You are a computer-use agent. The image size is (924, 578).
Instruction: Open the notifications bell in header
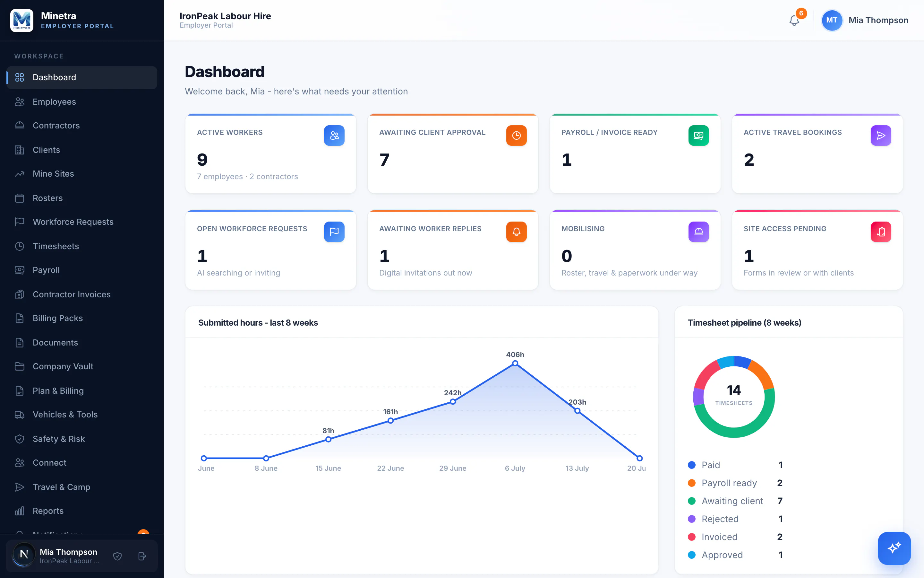794,20
